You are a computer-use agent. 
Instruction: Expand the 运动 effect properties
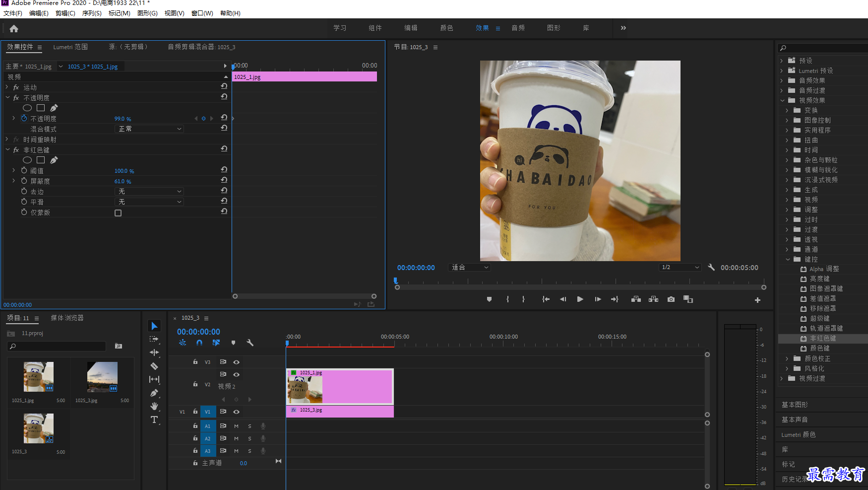pos(7,87)
